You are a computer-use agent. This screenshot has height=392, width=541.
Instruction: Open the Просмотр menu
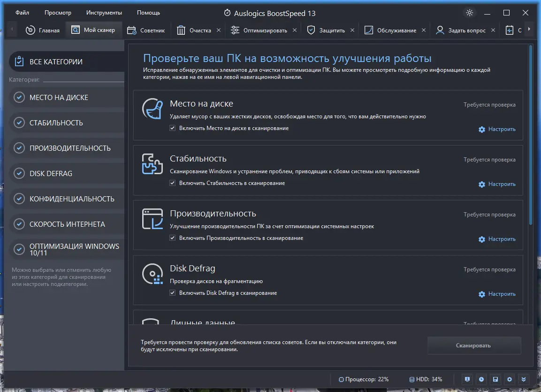coord(58,12)
